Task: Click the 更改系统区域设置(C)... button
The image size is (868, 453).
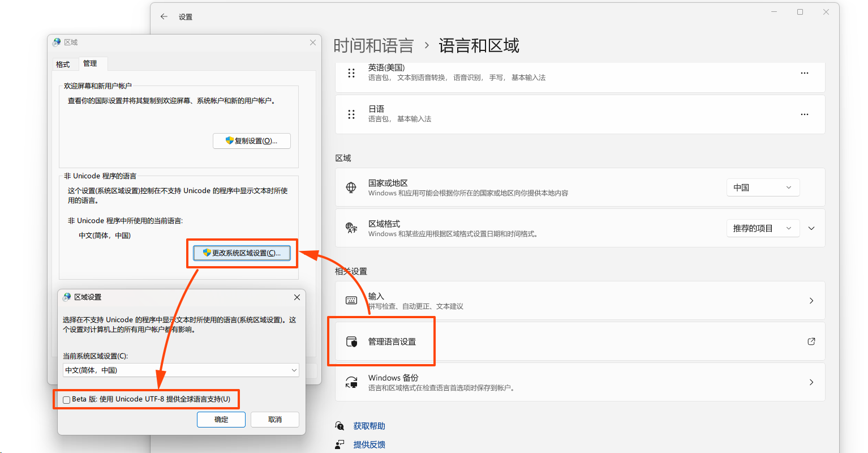Action: coord(242,253)
